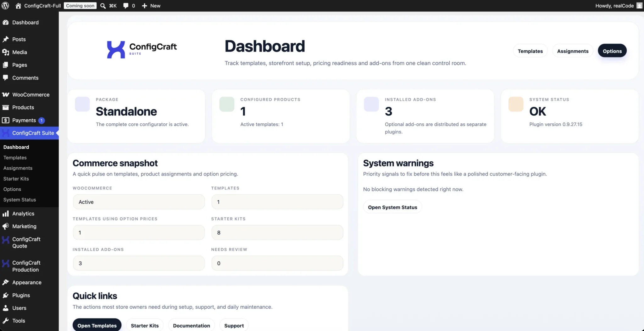Click the Posts pushpin icon

click(x=6, y=39)
